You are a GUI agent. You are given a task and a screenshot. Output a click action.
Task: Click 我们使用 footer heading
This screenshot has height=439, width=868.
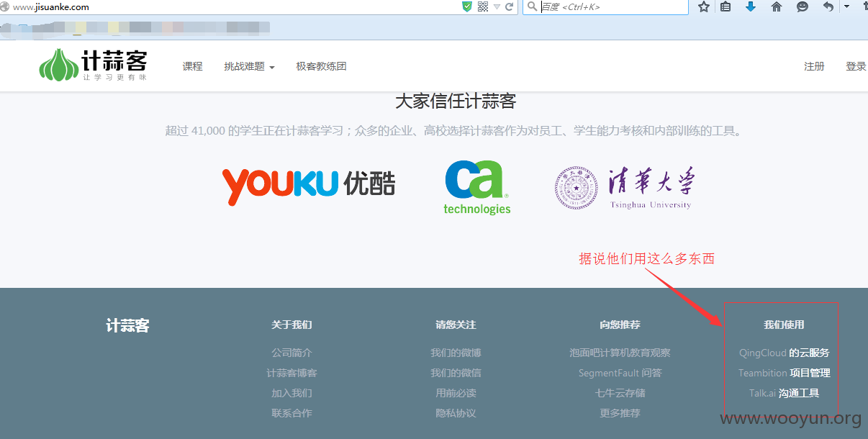(784, 325)
